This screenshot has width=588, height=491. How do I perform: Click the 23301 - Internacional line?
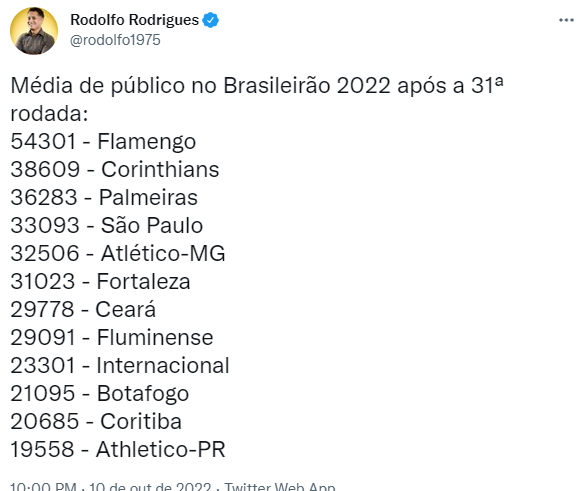tap(120, 366)
